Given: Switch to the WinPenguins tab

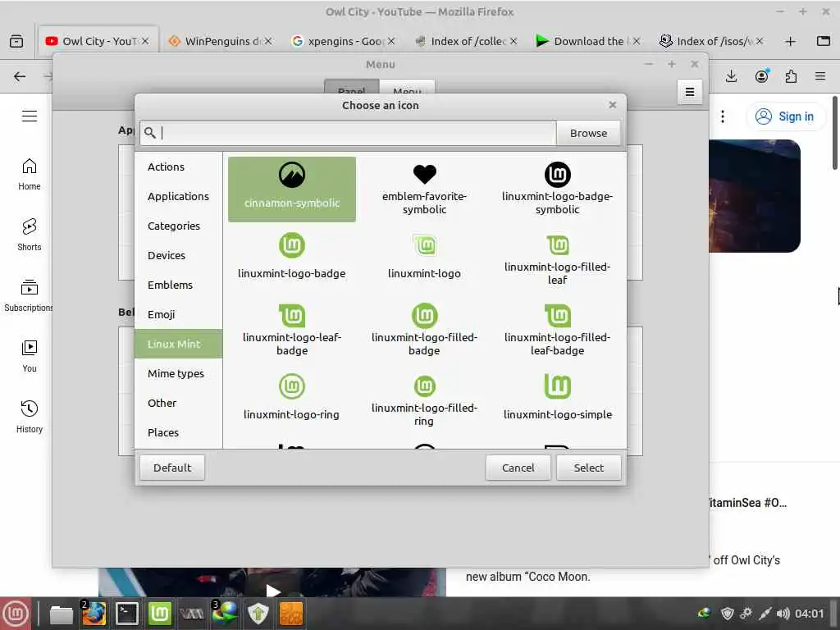Looking at the screenshot, I should tap(220, 41).
